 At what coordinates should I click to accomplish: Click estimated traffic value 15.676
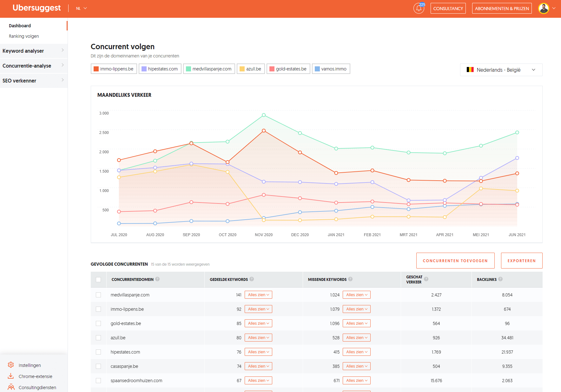point(436,381)
